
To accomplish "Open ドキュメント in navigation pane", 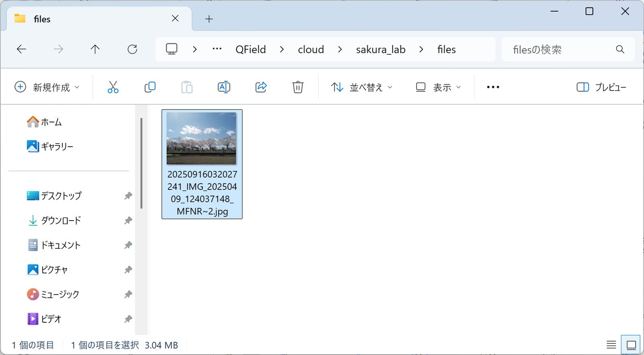I will 54,245.
